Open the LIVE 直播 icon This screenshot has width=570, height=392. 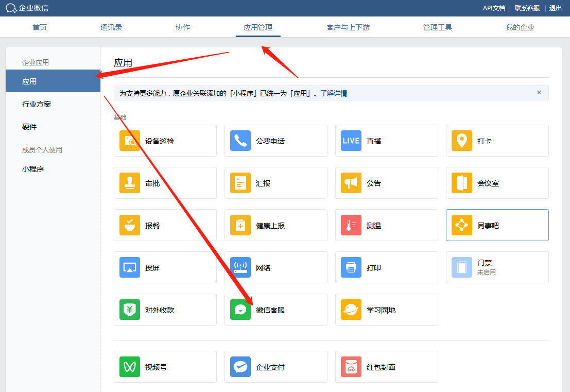click(351, 141)
